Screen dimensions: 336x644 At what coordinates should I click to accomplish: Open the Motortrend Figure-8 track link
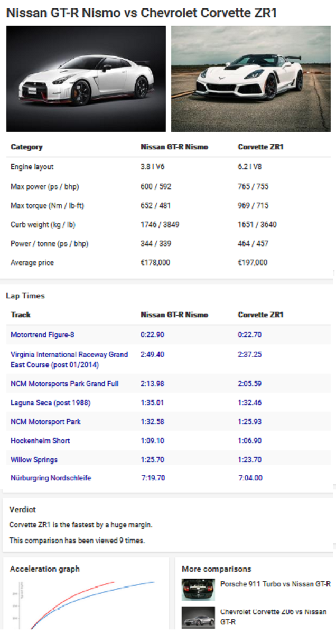pos(43,335)
